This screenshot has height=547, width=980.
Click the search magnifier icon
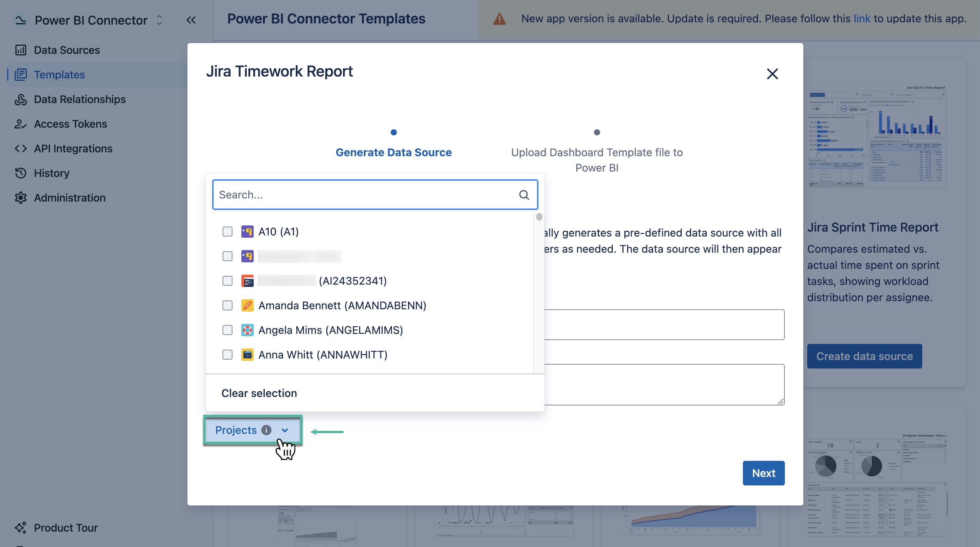[x=524, y=195]
